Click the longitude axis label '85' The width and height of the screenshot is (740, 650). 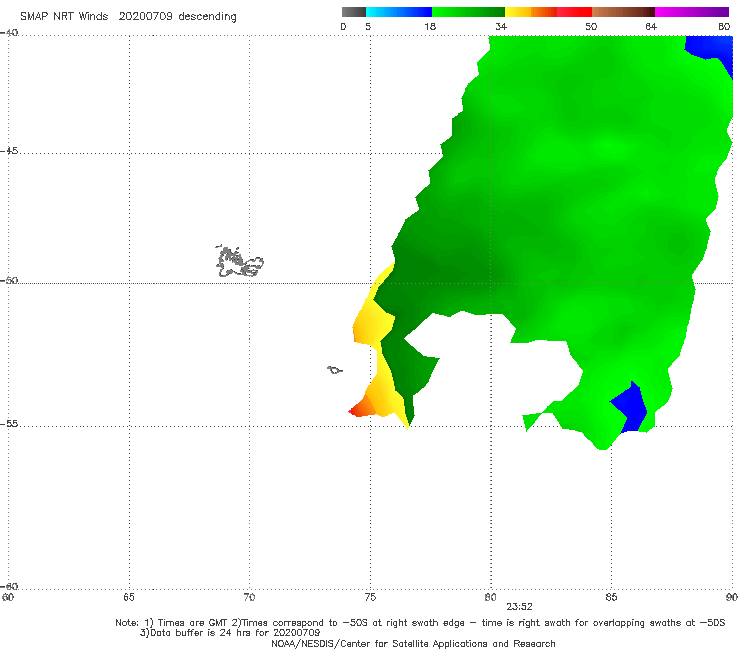pos(611,597)
